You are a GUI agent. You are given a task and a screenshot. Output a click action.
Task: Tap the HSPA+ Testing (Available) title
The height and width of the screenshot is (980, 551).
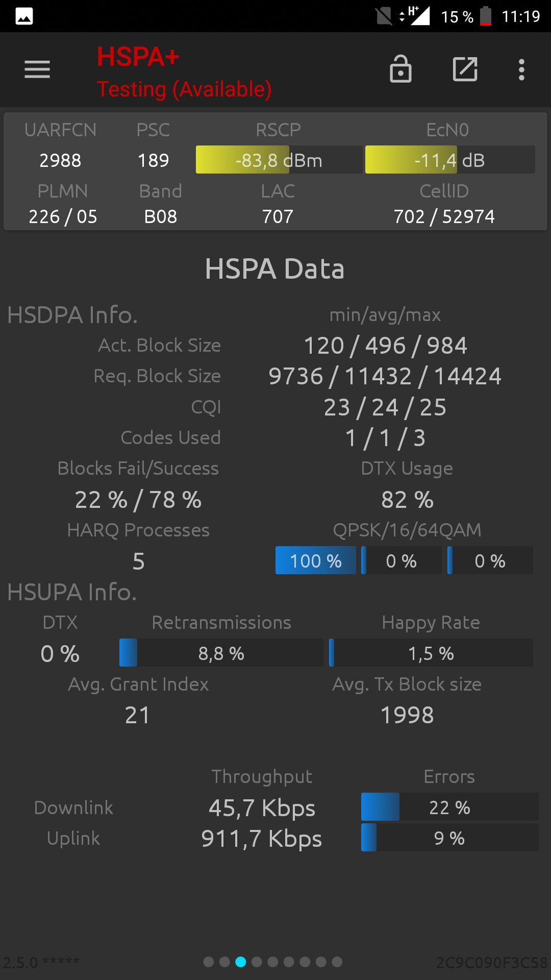click(x=184, y=72)
